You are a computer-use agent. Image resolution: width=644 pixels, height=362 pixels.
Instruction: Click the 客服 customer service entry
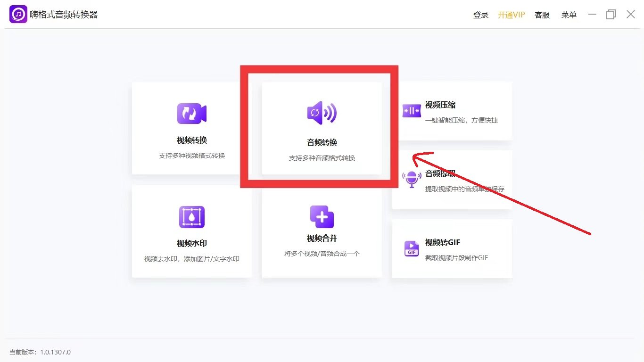542,15
